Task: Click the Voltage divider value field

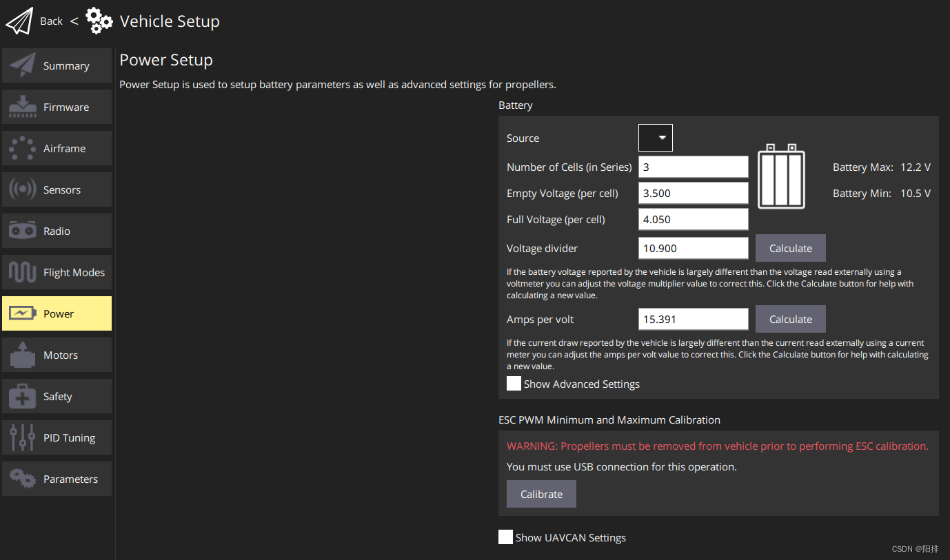Action: (694, 248)
